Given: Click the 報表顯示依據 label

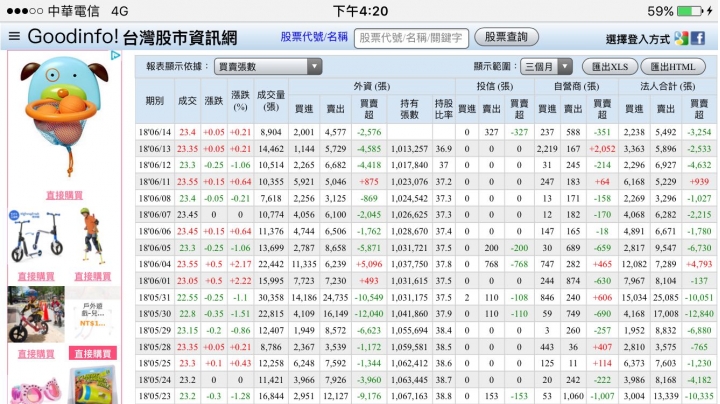Looking at the screenshot, I should click(177, 67).
